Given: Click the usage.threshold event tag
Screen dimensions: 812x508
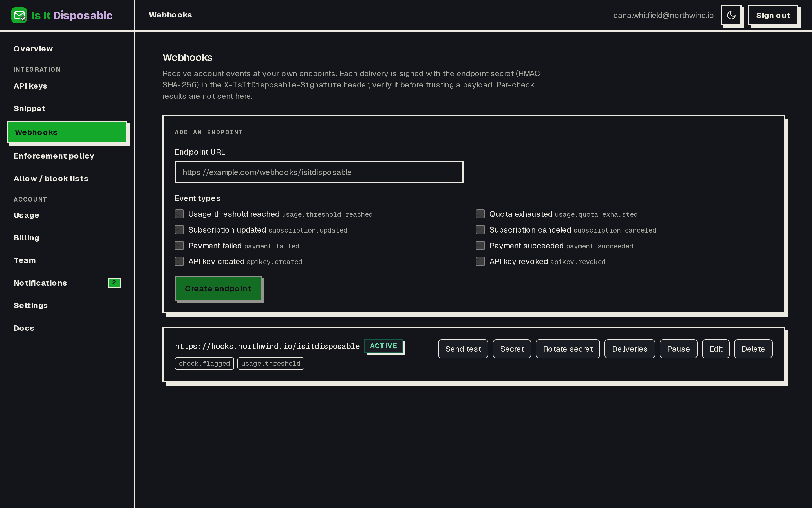Looking at the screenshot, I should pos(271,364).
